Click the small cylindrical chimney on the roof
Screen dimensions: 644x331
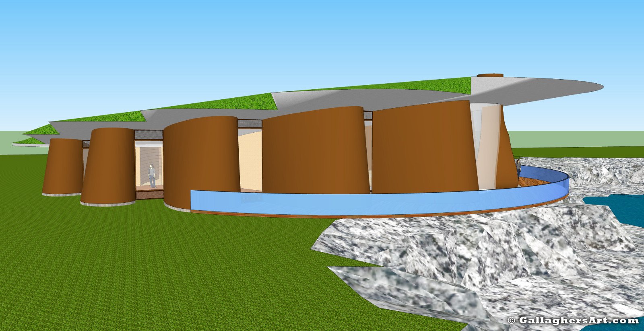(x=490, y=75)
